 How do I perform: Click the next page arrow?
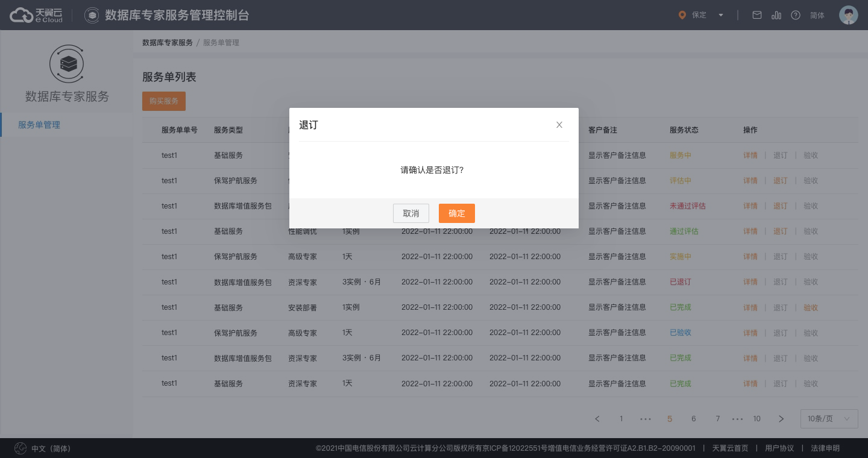(x=781, y=419)
